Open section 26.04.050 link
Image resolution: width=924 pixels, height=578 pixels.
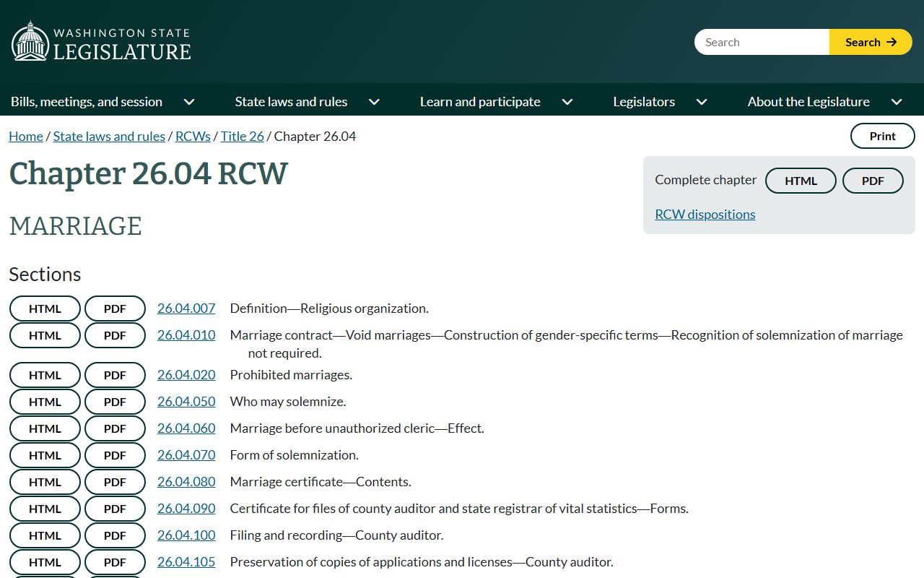pyautogui.click(x=186, y=402)
